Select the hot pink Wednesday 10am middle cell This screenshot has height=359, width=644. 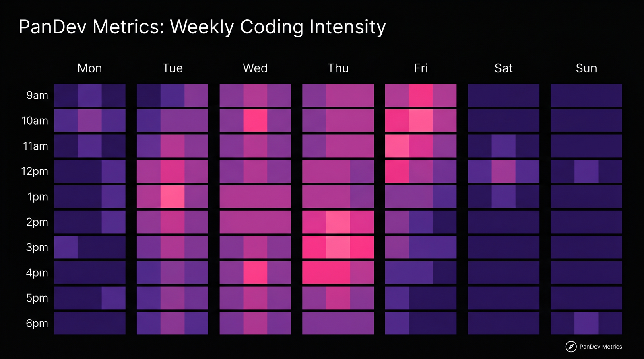coord(255,121)
